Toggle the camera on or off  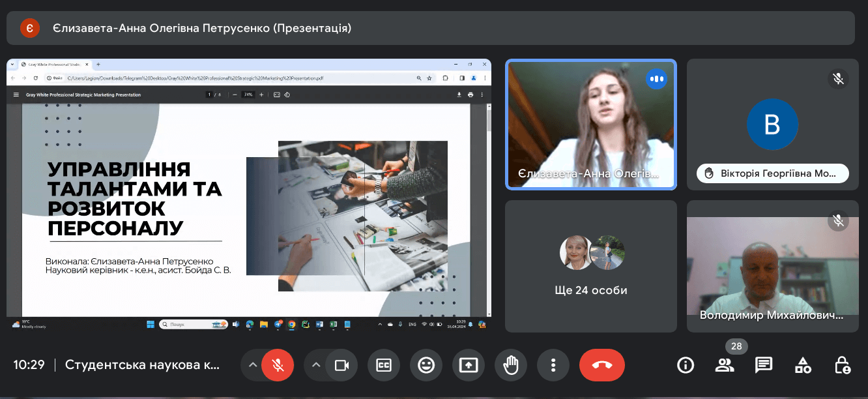(x=341, y=365)
